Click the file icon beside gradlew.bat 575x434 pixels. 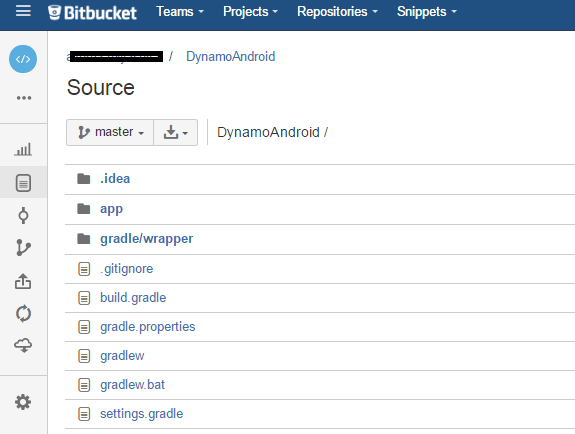pyautogui.click(x=84, y=385)
